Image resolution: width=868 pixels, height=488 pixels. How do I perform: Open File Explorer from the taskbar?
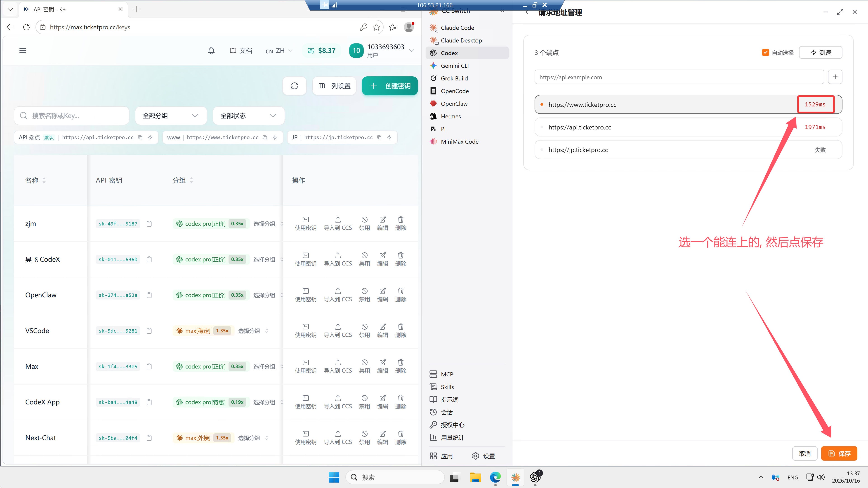[x=475, y=477]
